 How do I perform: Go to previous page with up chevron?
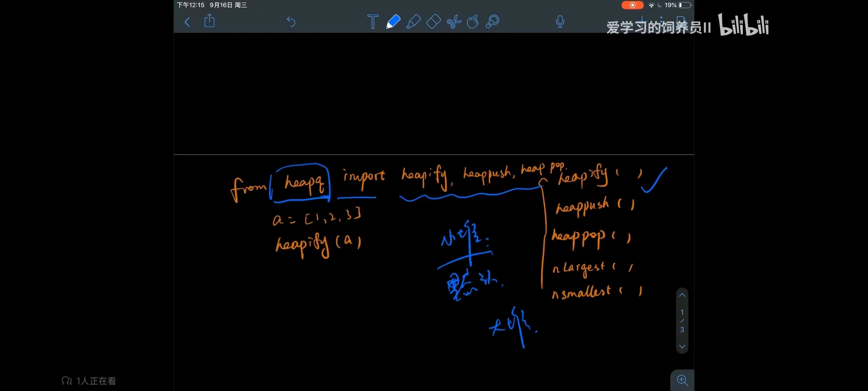[x=682, y=295]
